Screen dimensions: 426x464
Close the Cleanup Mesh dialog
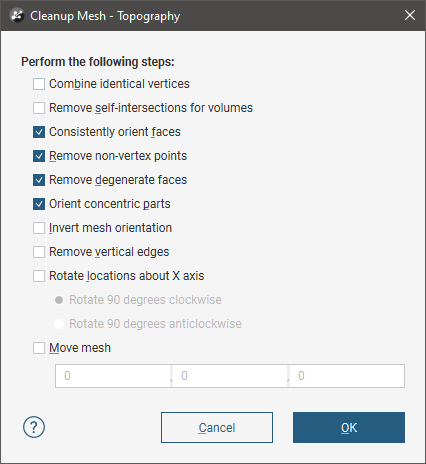click(410, 15)
